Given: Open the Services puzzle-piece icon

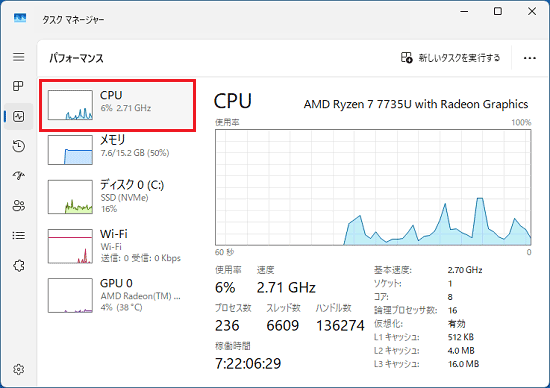Looking at the screenshot, I should [19, 266].
